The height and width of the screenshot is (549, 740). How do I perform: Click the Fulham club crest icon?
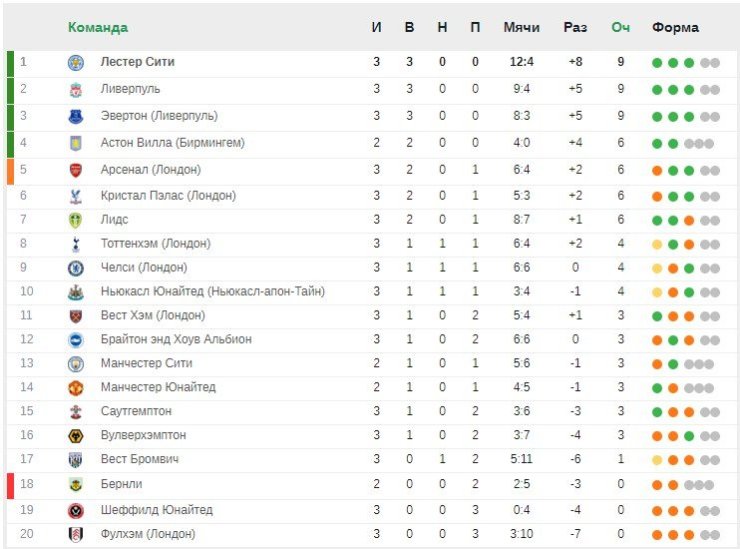click(x=76, y=534)
